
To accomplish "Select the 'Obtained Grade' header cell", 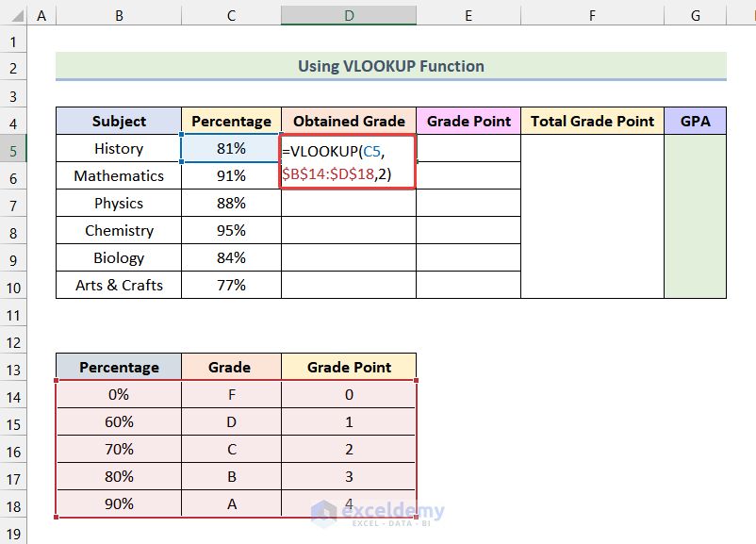I will click(349, 122).
